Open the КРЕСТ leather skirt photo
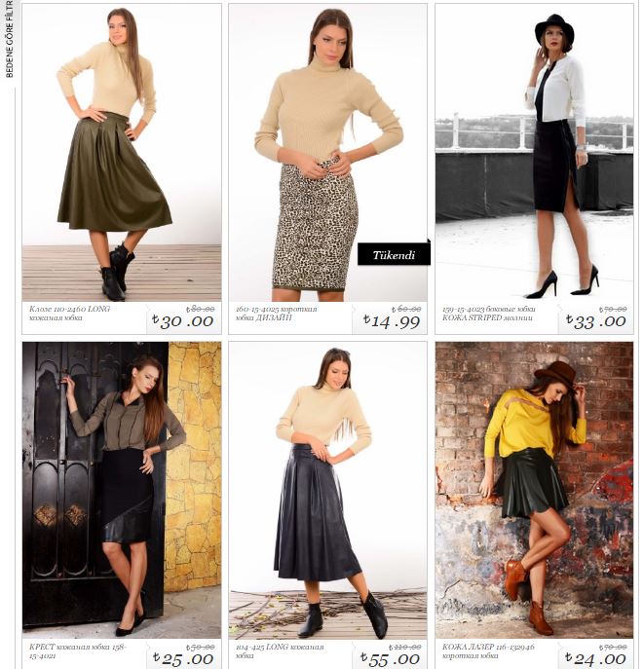The width and height of the screenshot is (644, 669). coord(122,490)
